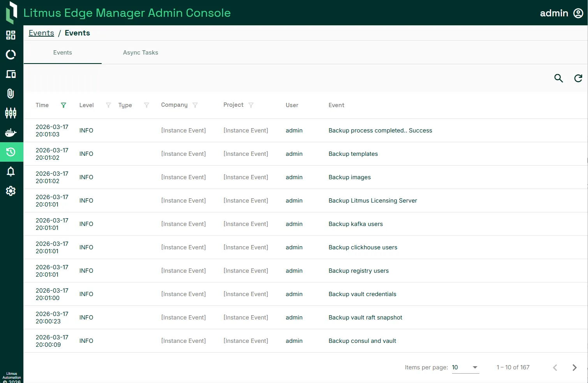
Task: Open the paperclip attachment sidebar icon
Action: coord(11,94)
